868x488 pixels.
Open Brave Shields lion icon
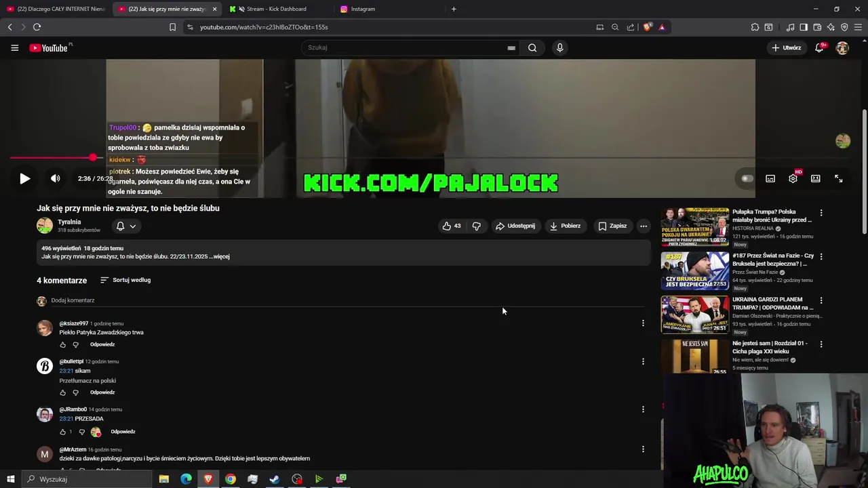[648, 27]
